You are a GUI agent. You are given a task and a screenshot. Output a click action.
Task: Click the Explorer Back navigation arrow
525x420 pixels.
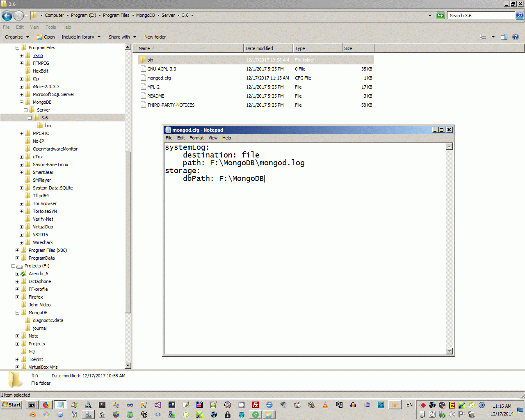7,16
